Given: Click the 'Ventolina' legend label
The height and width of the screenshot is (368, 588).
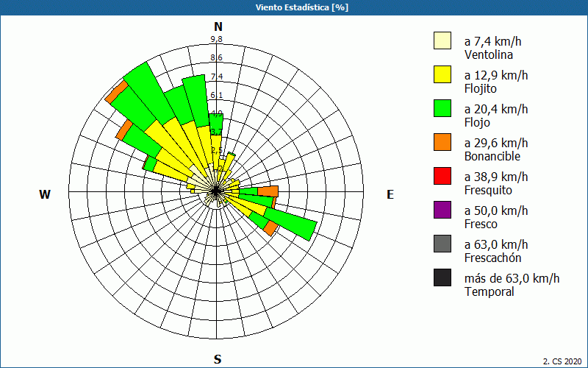Looking at the screenshot, I should (489, 54).
